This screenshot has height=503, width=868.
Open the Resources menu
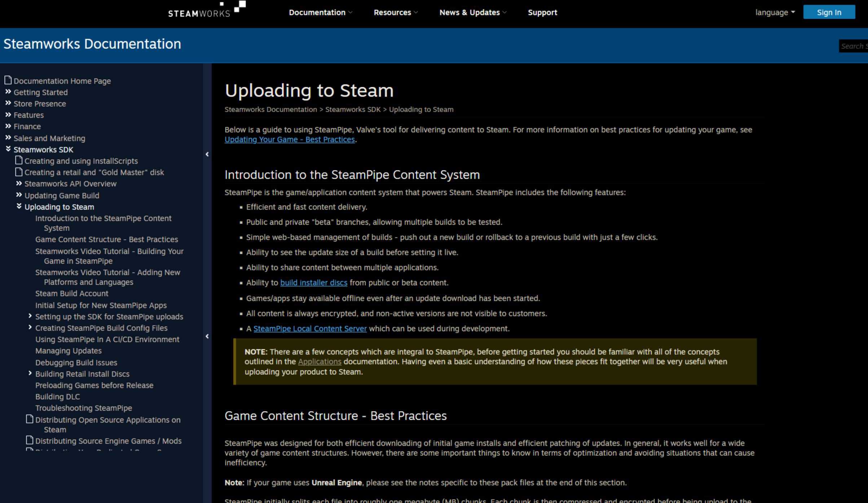pyautogui.click(x=396, y=13)
